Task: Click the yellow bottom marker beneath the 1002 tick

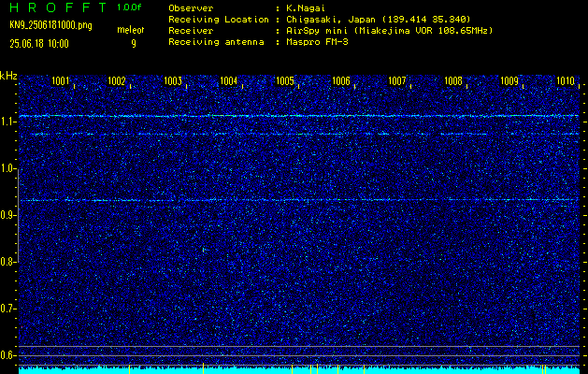Action: 129,369
